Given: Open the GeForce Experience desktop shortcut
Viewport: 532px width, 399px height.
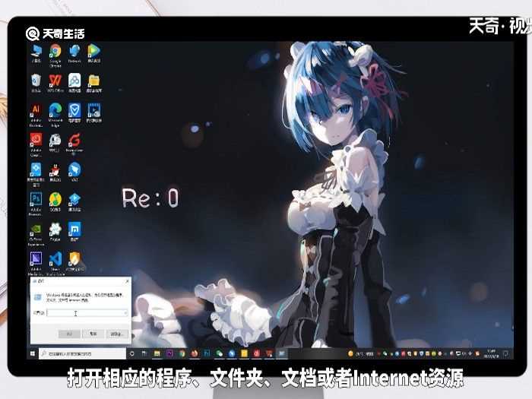Looking at the screenshot, I should (36, 234).
